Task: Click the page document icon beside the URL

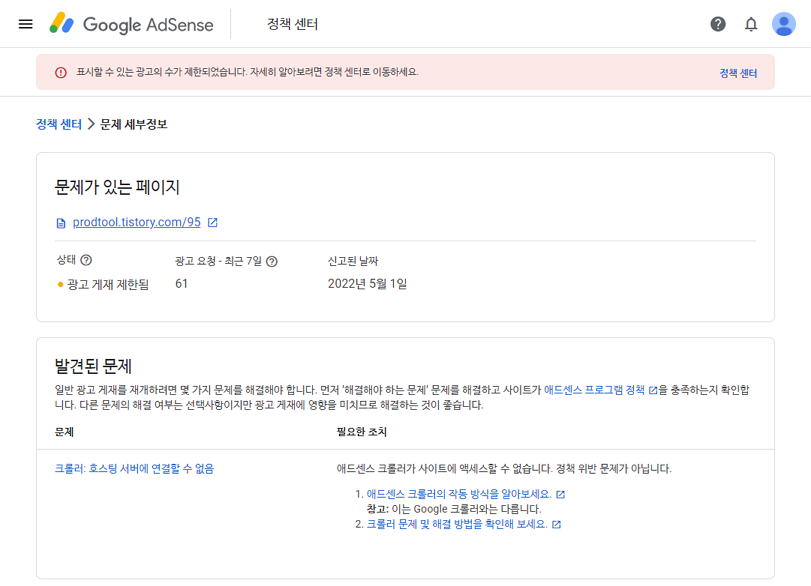Action: coord(59,223)
